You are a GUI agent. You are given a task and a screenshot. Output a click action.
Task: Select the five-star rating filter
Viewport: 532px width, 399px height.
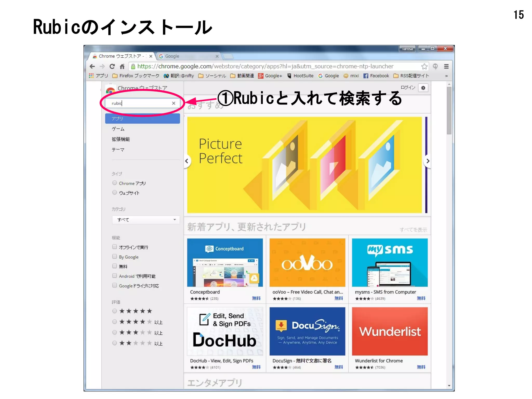point(115,311)
